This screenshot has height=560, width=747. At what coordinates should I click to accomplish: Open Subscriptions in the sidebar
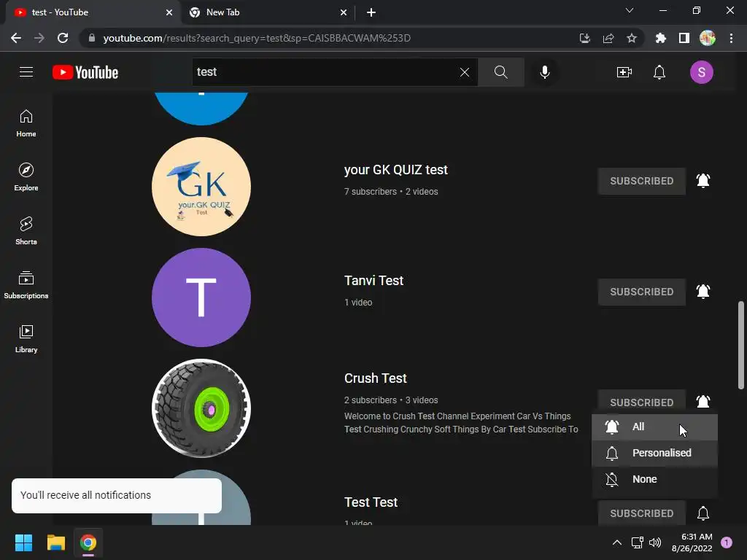tap(26, 285)
